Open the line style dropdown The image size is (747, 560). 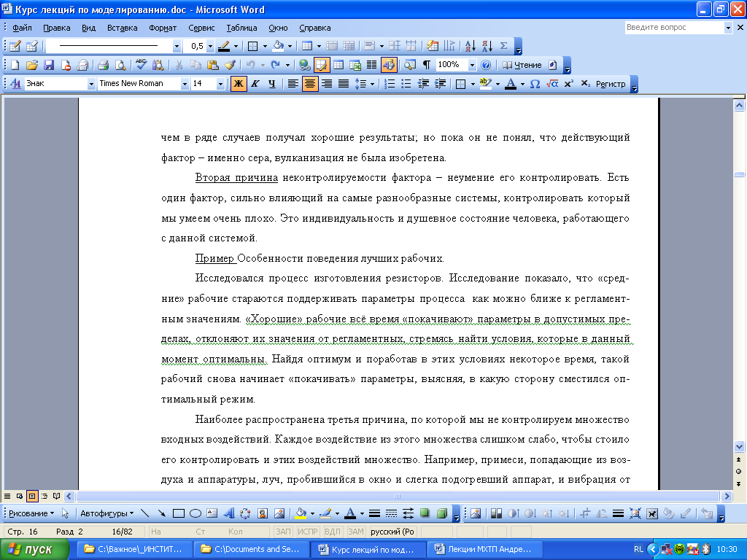(177, 46)
